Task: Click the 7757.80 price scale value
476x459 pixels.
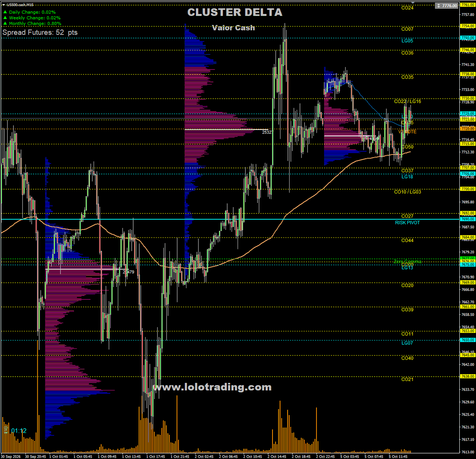Action: (x=468, y=15)
